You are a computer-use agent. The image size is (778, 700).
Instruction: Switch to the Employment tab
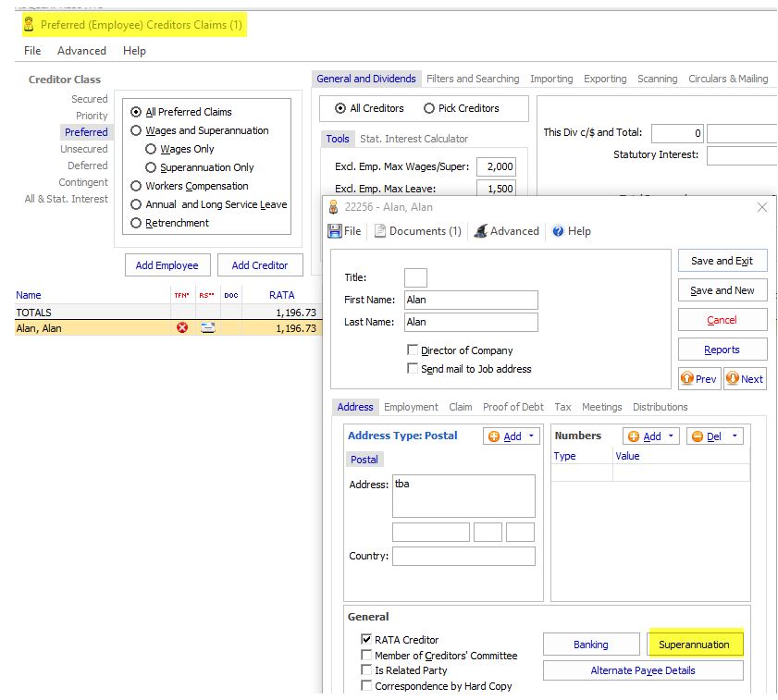pos(411,407)
